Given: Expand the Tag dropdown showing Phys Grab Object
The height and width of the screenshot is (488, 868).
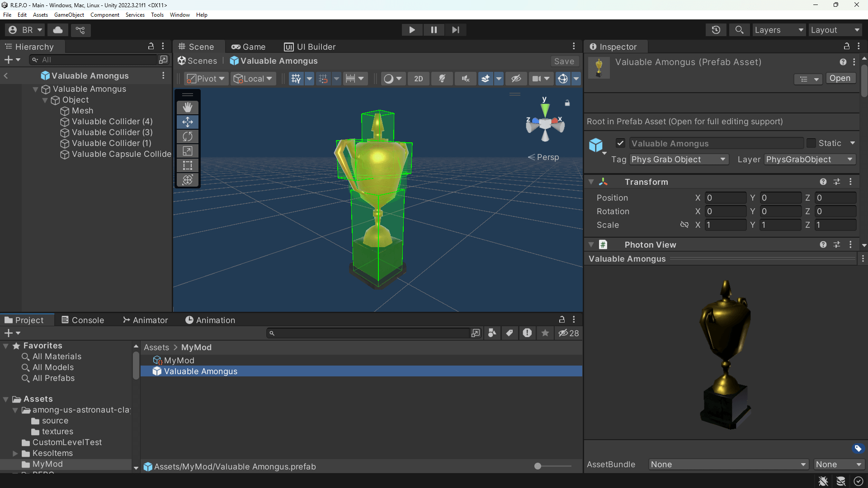Looking at the screenshot, I should (679, 159).
